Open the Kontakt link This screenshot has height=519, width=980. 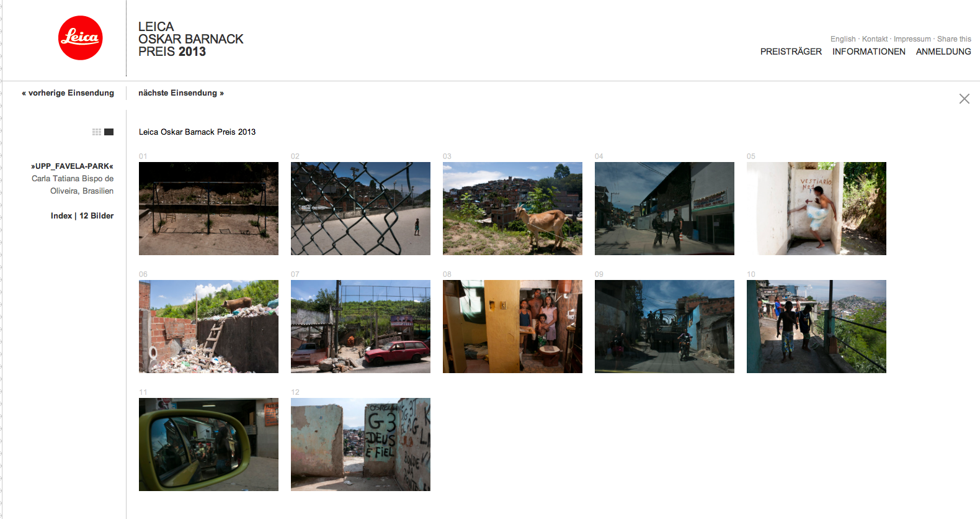875,38
